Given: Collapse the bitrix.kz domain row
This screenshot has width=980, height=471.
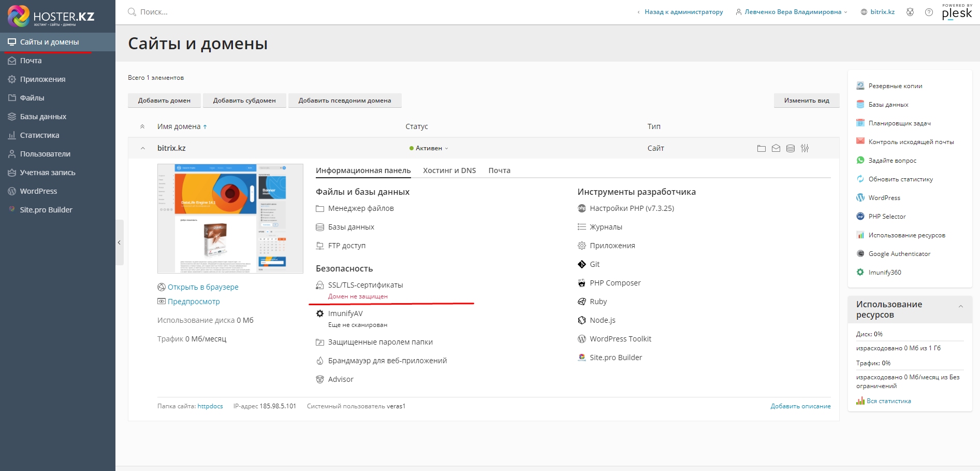Looking at the screenshot, I should tap(142, 148).
